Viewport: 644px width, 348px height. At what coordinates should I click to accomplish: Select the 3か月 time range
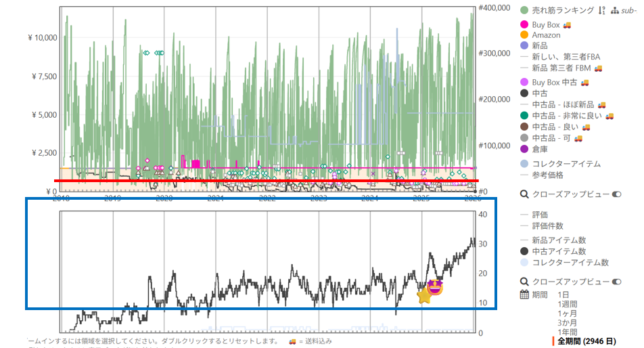[x=568, y=323]
